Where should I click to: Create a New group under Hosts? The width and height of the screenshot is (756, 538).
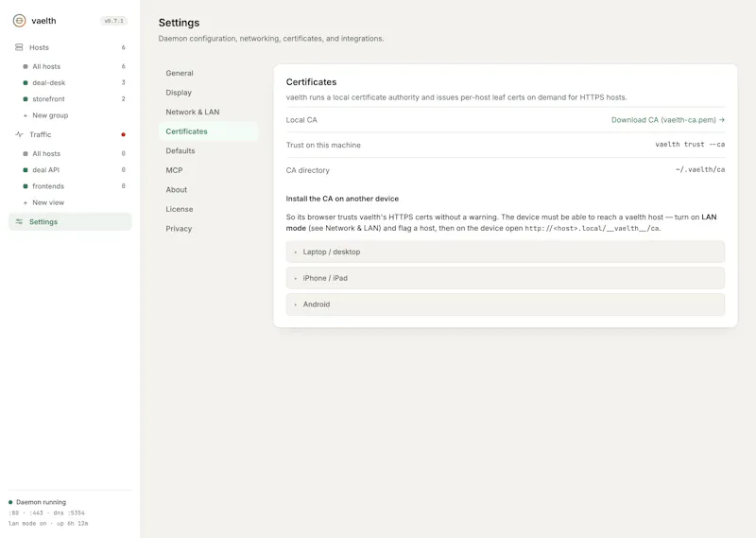click(70, 115)
